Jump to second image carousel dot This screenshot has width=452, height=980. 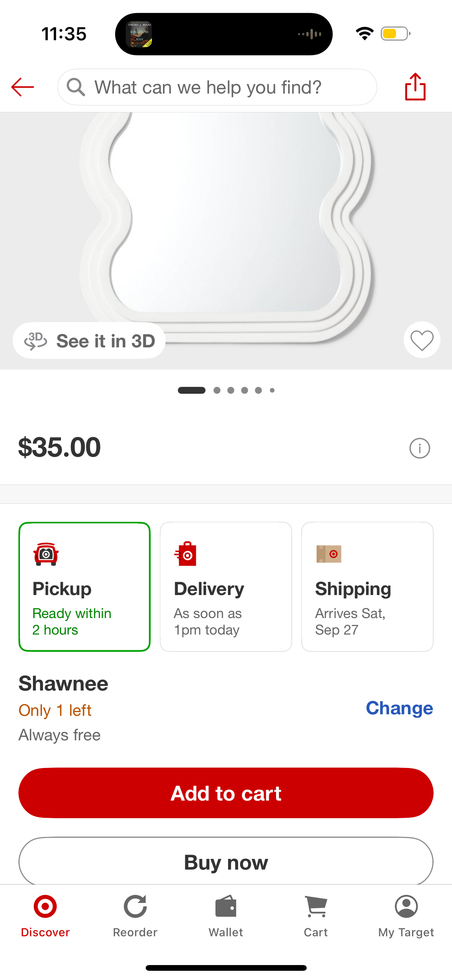[x=217, y=390]
